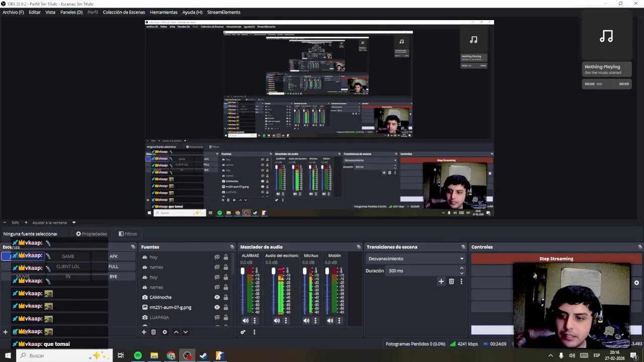
Task: Hide the rm251-aum-07-g.png source
Action: (x=217, y=307)
